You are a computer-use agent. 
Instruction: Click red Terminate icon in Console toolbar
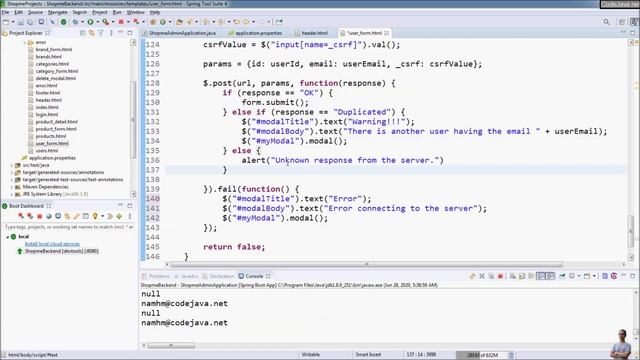(x=500, y=276)
